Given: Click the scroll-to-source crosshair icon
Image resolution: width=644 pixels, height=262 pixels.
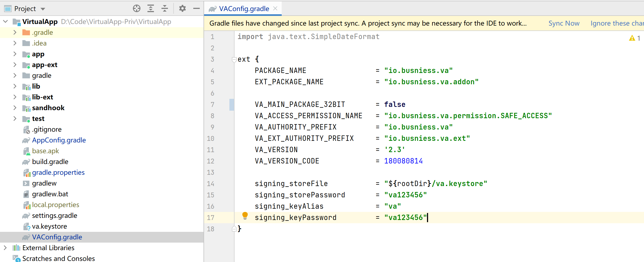Looking at the screenshot, I should (137, 8).
